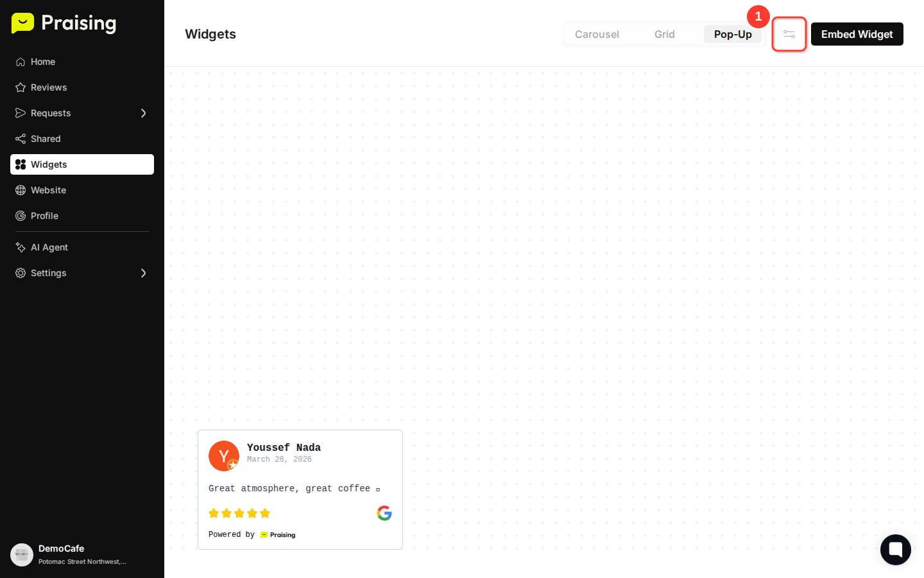Viewport: 924px width, 578px height.
Task: Click the Reviews star icon
Action: pyautogui.click(x=21, y=87)
